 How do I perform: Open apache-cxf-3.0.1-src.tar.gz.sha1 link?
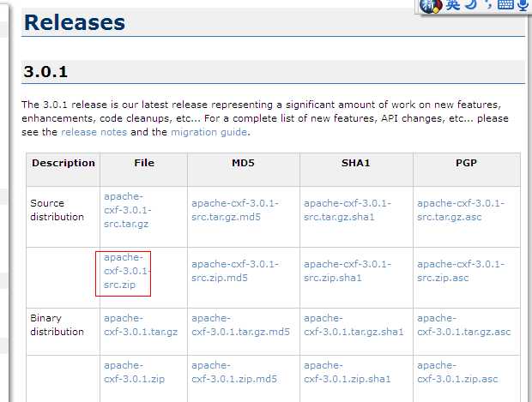click(348, 210)
